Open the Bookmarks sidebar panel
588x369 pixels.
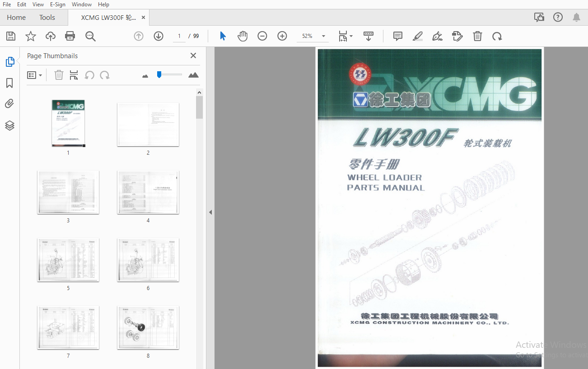click(x=9, y=83)
